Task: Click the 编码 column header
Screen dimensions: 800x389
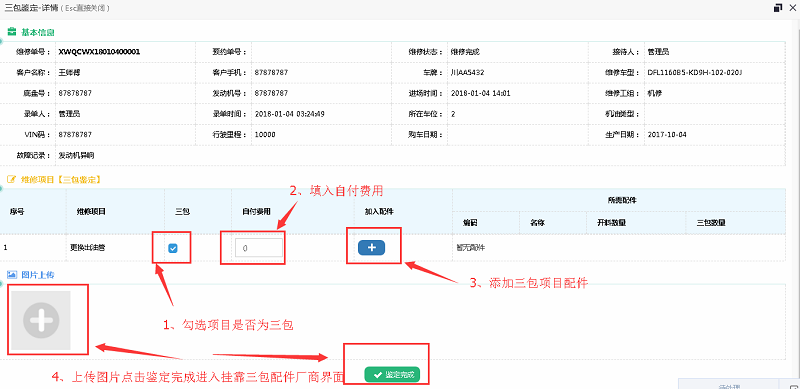Action: click(470, 223)
